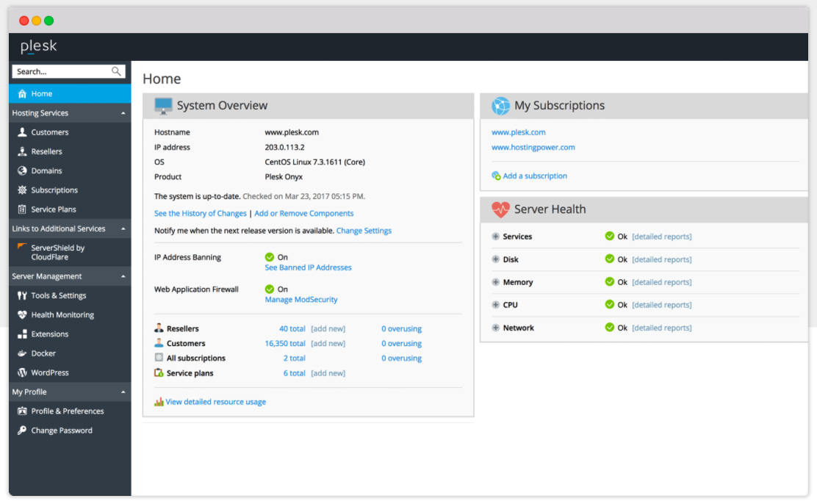This screenshot has width=817, height=504.
Task: Collapse the Server Management section
Action: [123, 276]
